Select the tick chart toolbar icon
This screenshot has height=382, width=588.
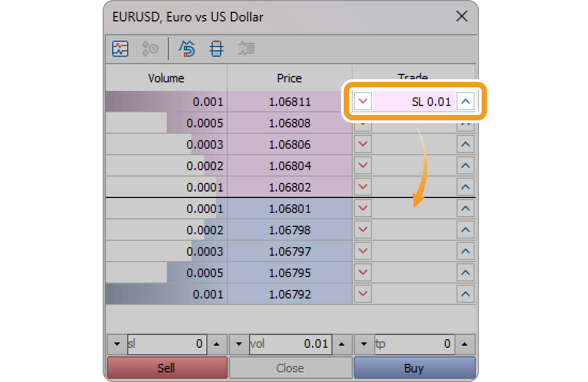coord(120,49)
